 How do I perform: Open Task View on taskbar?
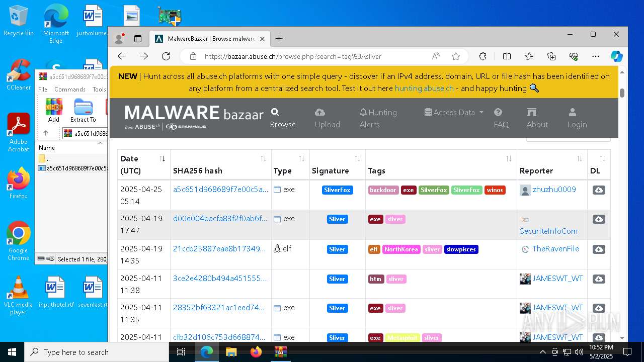[x=181, y=352]
